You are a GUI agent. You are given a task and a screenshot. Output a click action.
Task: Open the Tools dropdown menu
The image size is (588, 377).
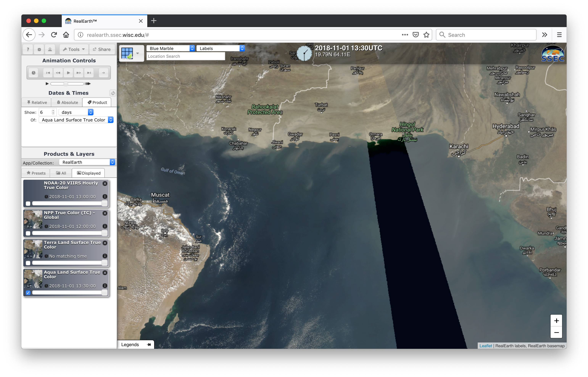point(74,49)
